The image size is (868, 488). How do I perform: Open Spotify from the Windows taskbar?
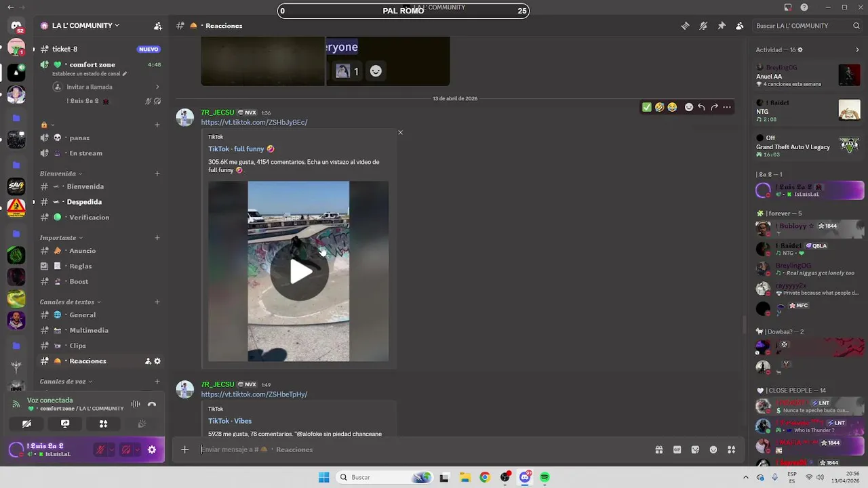pos(545,477)
